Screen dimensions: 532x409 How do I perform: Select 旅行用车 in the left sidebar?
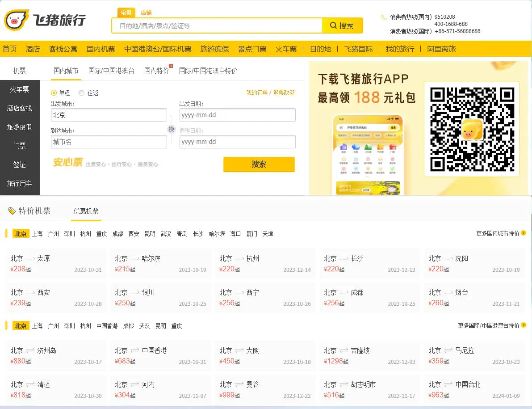click(19, 183)
